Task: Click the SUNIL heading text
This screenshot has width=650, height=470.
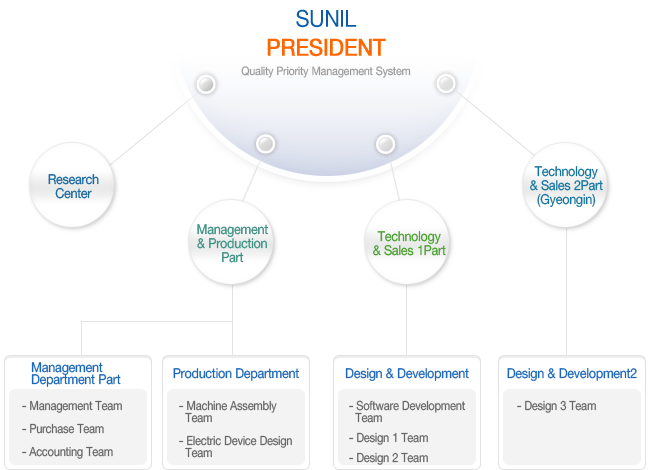Action: point(326,19)
